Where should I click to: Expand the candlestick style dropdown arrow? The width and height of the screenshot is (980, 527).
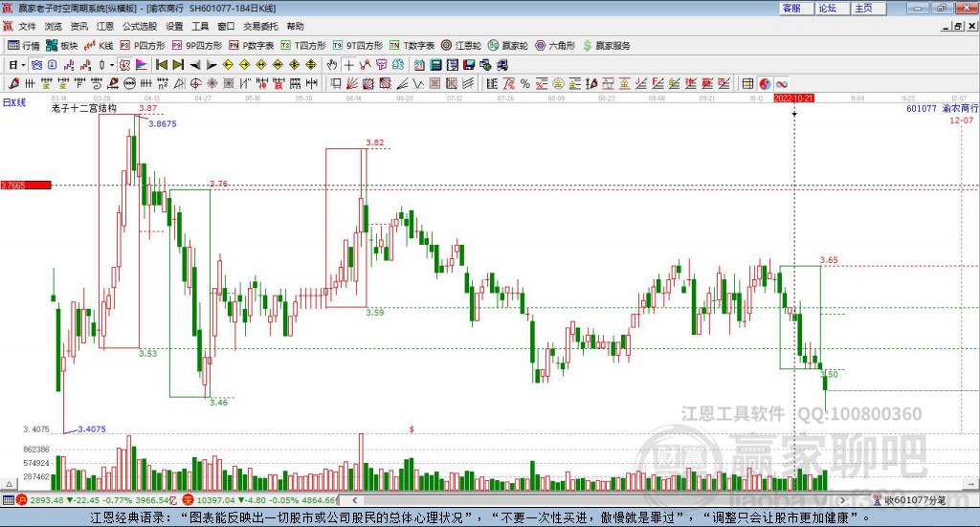coord(112,65)
